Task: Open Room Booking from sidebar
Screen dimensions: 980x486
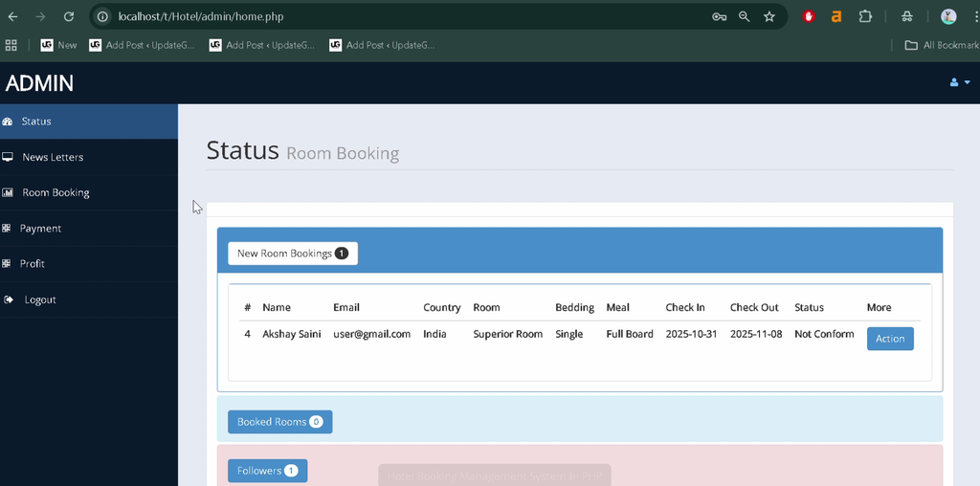Action: 89,192
